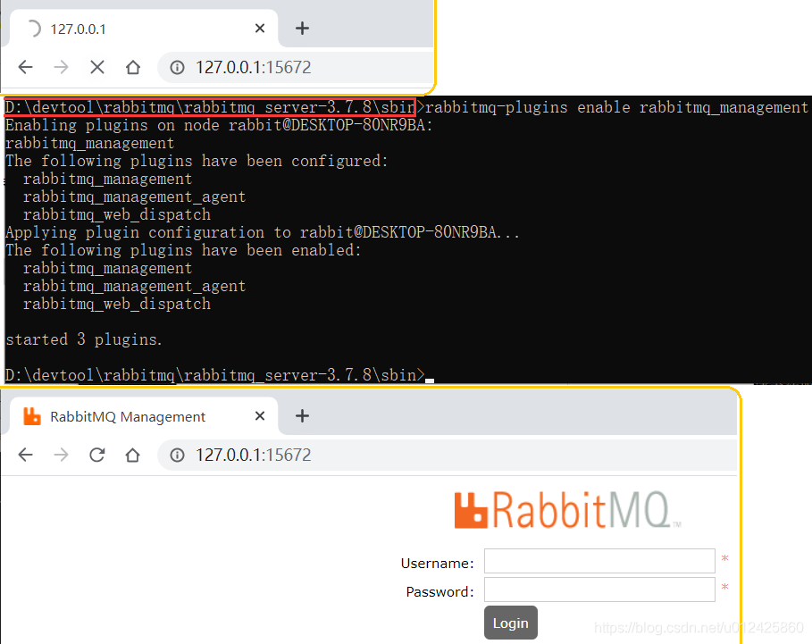Click RabbitMQ favicon on the browser tab
The height and width of the screenshot is (644, 812).
pyautogui.click(x=32, y=416)
